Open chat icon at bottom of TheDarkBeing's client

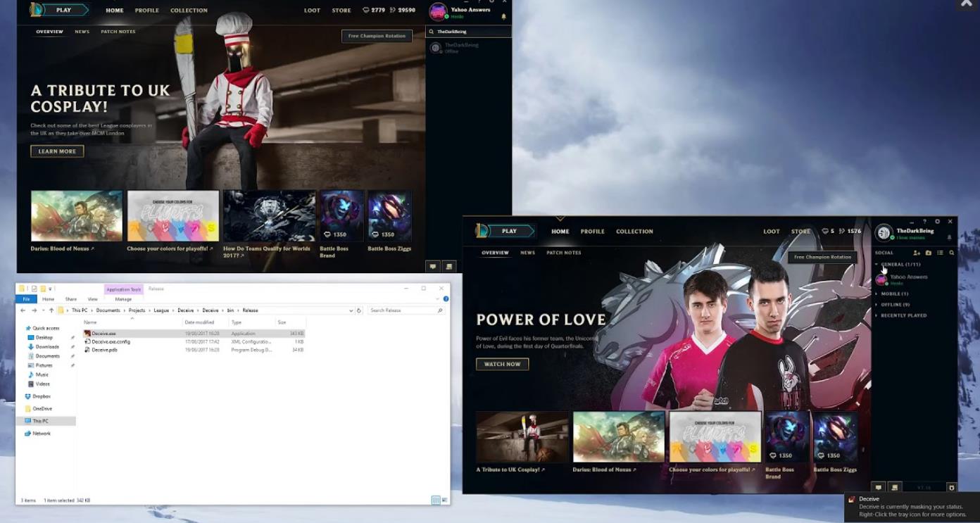878,487
